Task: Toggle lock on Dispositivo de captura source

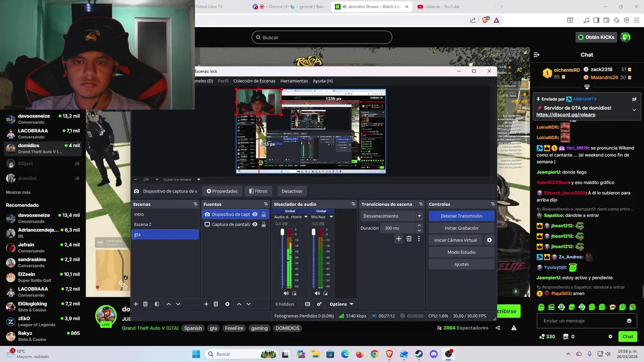Action: [x=263, y=214]
